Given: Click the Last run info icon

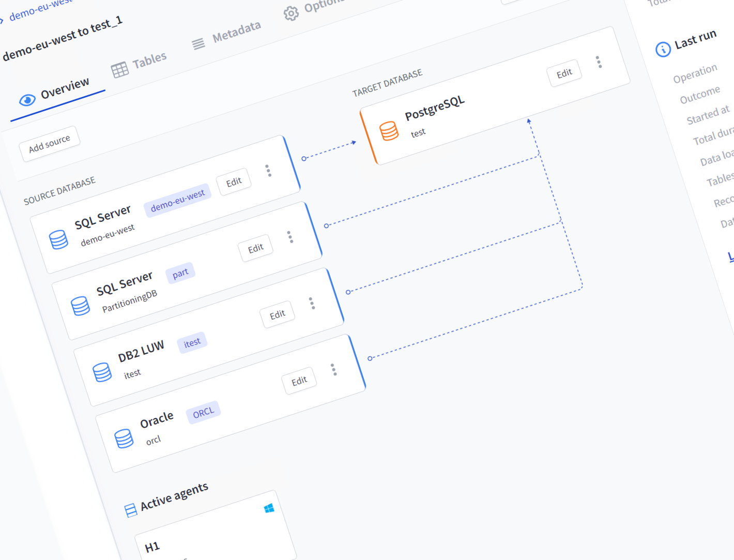Looking at the screenshot, I should 663,49.
